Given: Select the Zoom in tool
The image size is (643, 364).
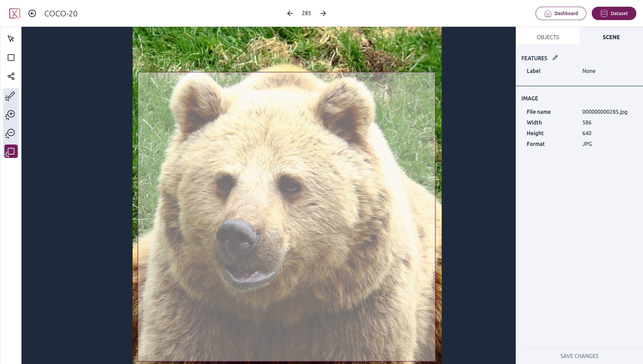Looking at the screenshot, I should pyautogui.click(x=11, y=115).
